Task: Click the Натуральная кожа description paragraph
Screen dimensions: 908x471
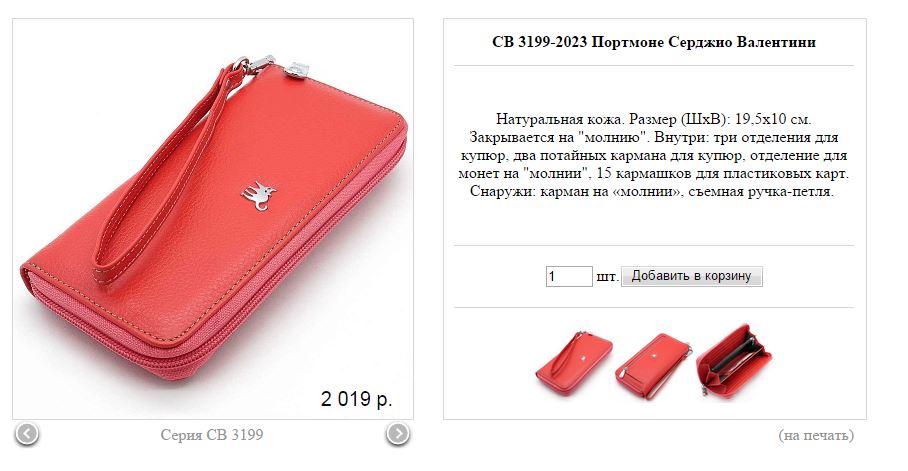Action: tap(654, 155)
